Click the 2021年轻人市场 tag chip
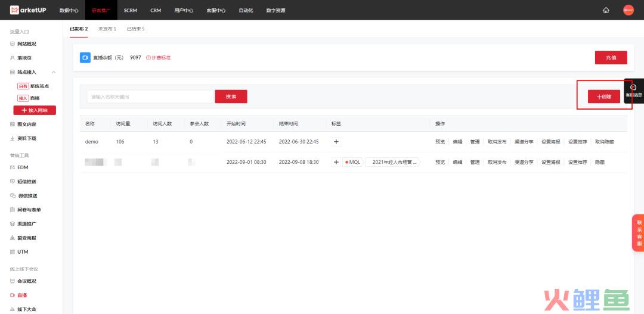This screenshot has height=314, width=644. click(394, 162)
